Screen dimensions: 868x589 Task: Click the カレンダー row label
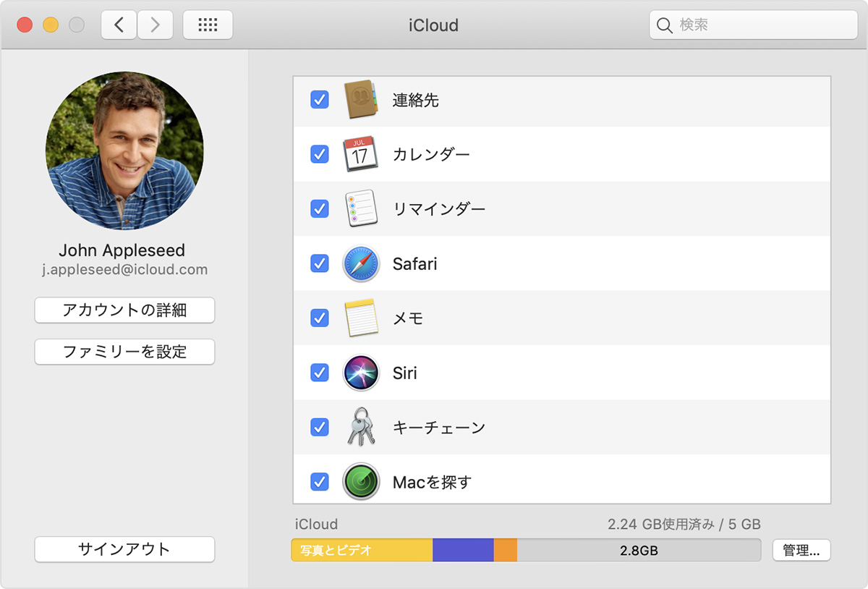click(431, 154)
